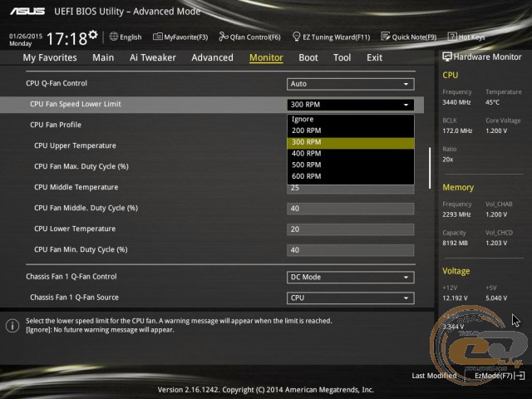The image size is (532, 399).
Task: Select the CPU Upper Temperature row
Action: 75,145
